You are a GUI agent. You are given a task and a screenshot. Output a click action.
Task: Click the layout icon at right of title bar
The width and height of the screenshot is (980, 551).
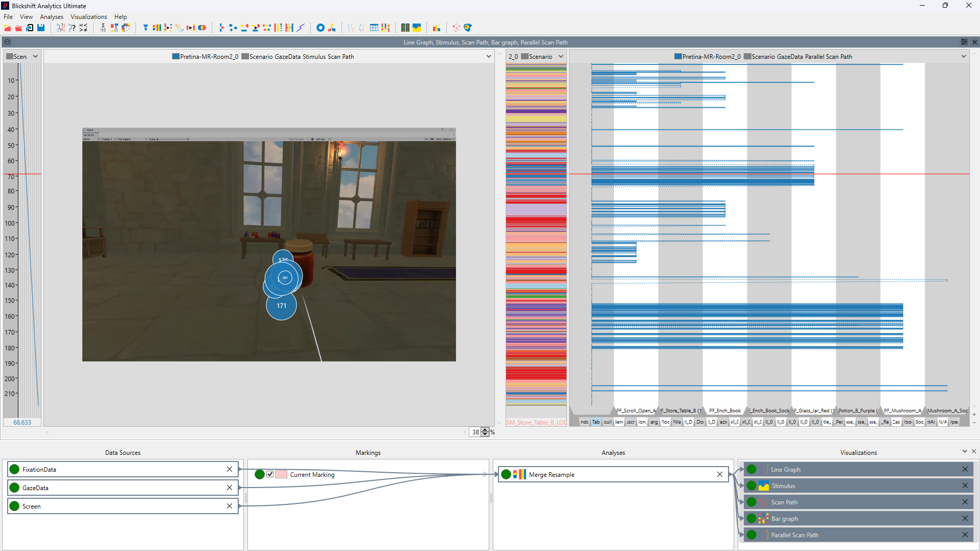[964, 42]
